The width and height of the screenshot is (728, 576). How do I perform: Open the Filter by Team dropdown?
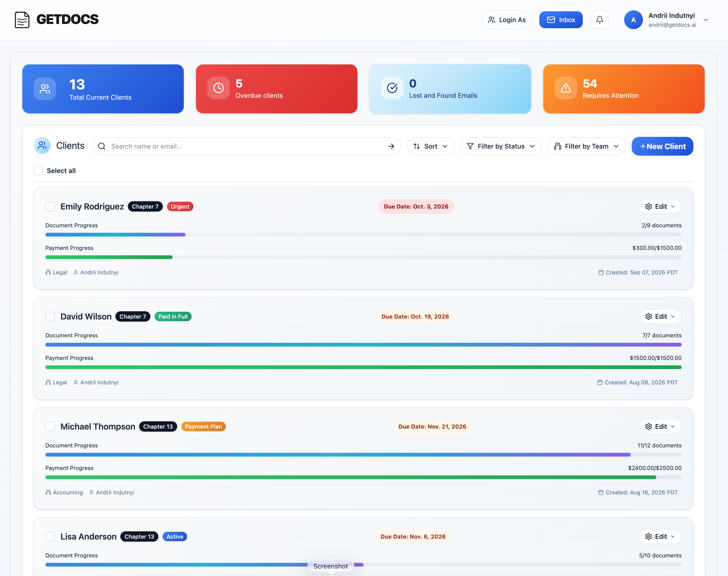(587, 146)
